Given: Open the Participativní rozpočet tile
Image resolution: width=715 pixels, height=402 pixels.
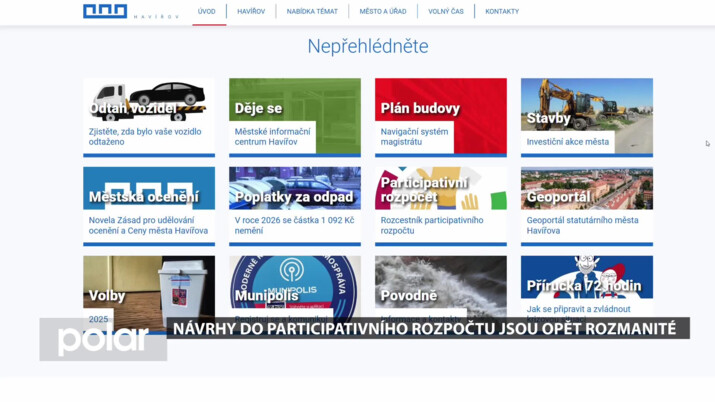Looking at the screenshot, I should pyautogui.click(x=440, y=188).
